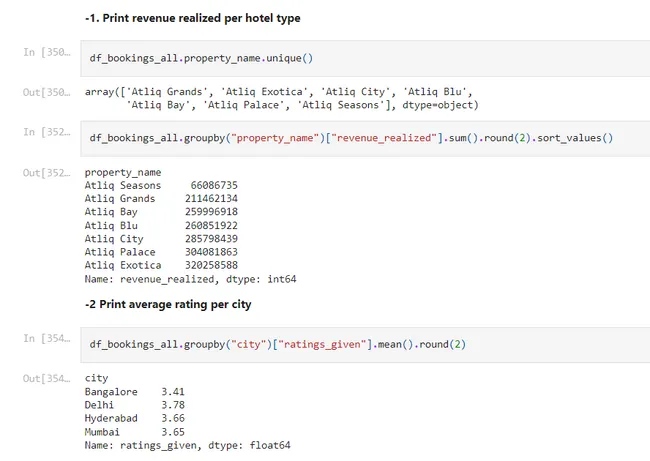Select the In [354 cell prompt
Viewport: 650px width, 461px height.
46,339
